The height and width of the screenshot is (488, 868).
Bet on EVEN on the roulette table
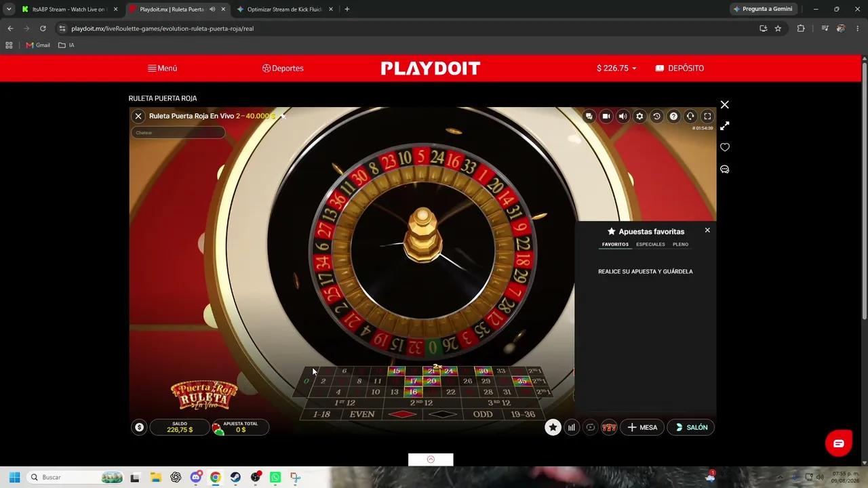point(362,415)
